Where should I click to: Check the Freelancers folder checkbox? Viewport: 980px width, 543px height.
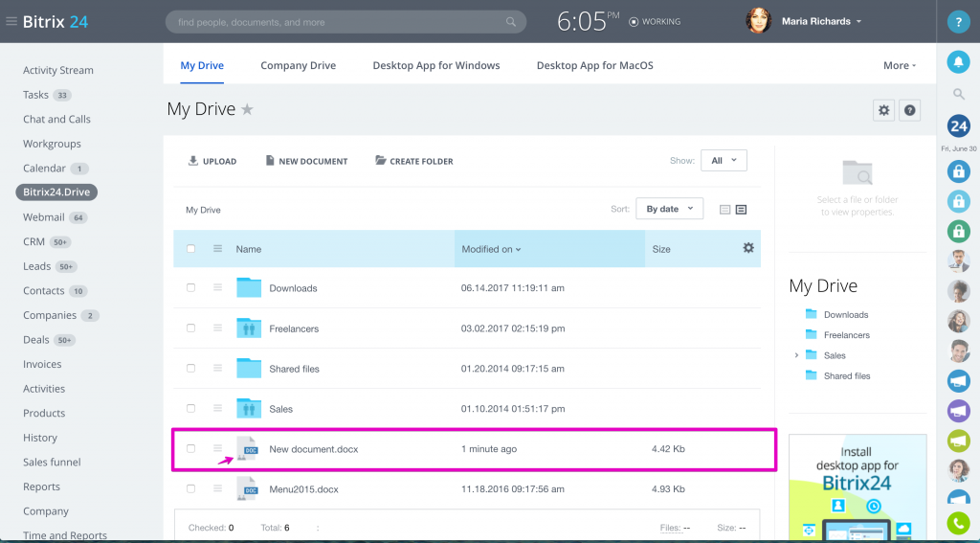tap(190, 328)
